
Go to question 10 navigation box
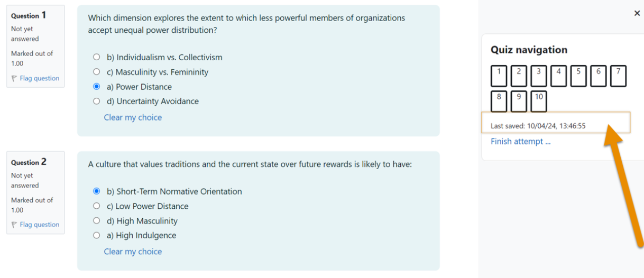pyautogui.click(x=538, y=101)
